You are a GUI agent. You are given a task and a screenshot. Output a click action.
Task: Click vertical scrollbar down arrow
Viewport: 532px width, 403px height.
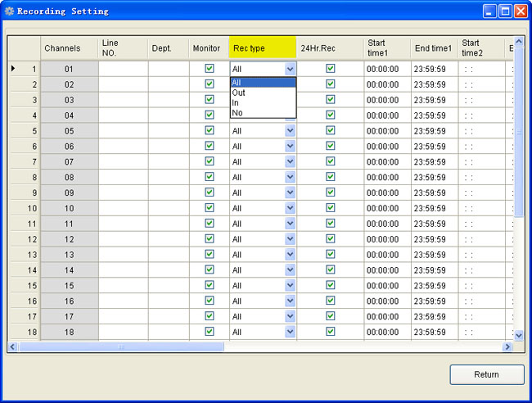pyautogui.click(x=518, y=334)
